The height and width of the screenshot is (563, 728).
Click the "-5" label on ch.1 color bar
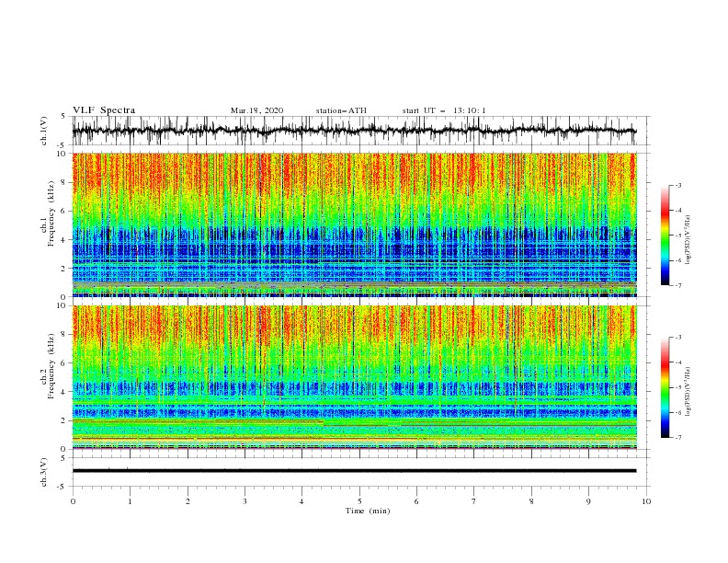[x=677, y=236]
